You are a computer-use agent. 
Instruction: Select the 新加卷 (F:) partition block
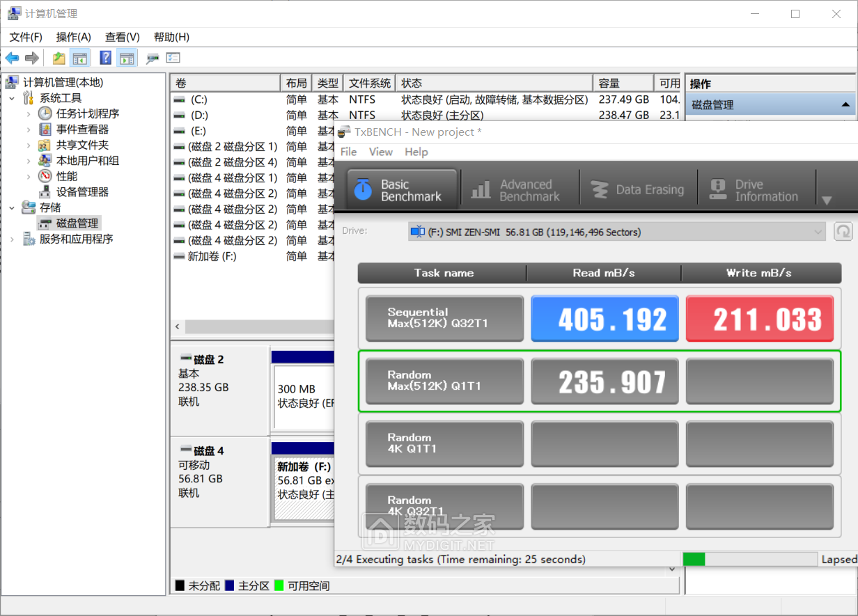coord(303,487)
